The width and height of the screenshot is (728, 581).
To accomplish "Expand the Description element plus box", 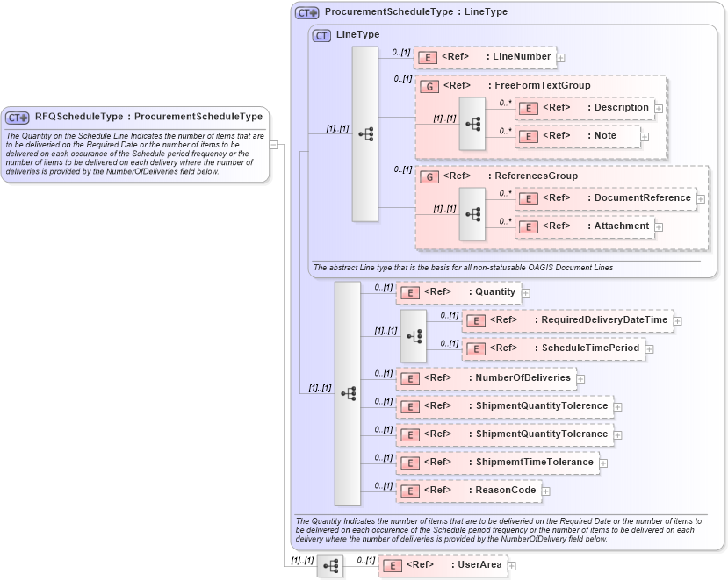I will [657, 108].
